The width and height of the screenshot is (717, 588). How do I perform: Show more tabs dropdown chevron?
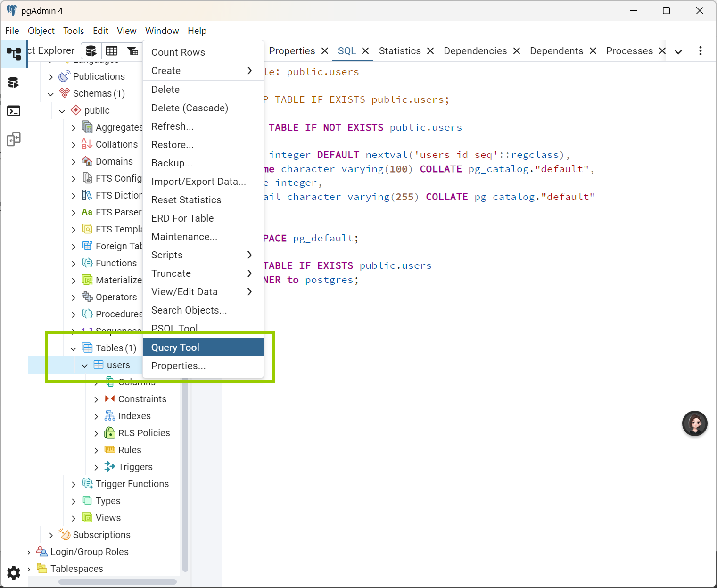pos(678,52)
